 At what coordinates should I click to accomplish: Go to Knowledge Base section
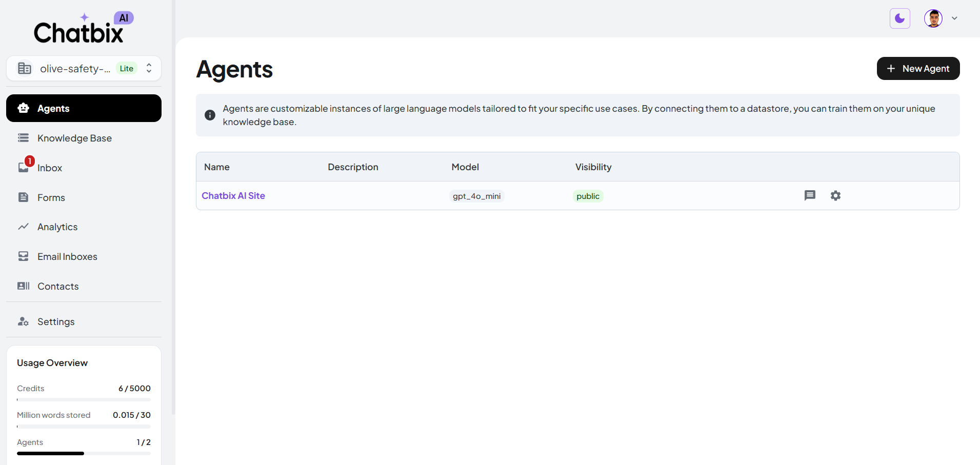click(74, 138)
